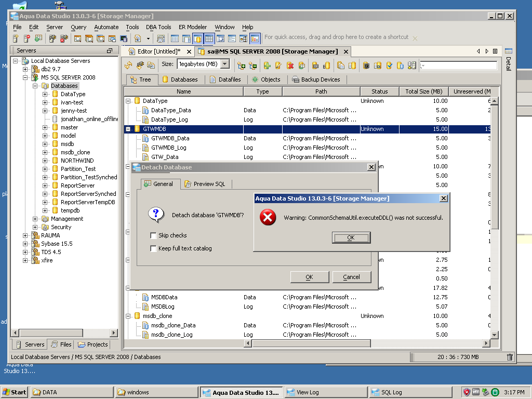Collapse the MS SQL SERVER 2008 node

point(25,77)
